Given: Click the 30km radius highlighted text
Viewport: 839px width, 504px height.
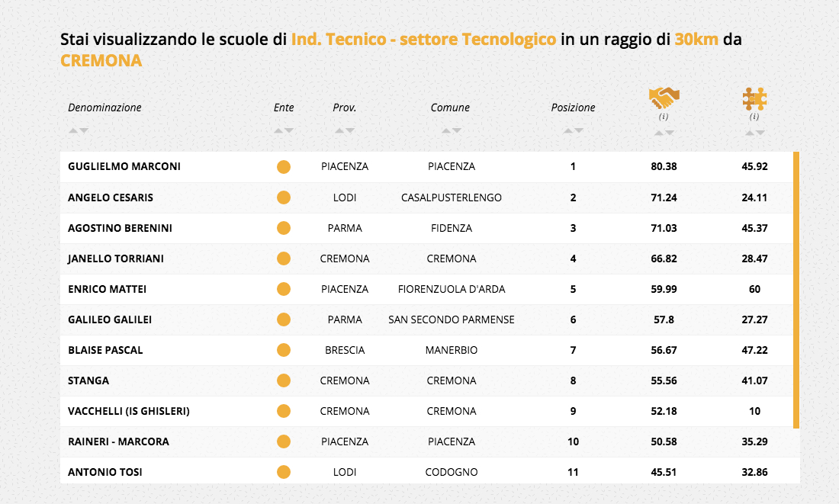Looking at the screenshot, I should tap(696, 40).
